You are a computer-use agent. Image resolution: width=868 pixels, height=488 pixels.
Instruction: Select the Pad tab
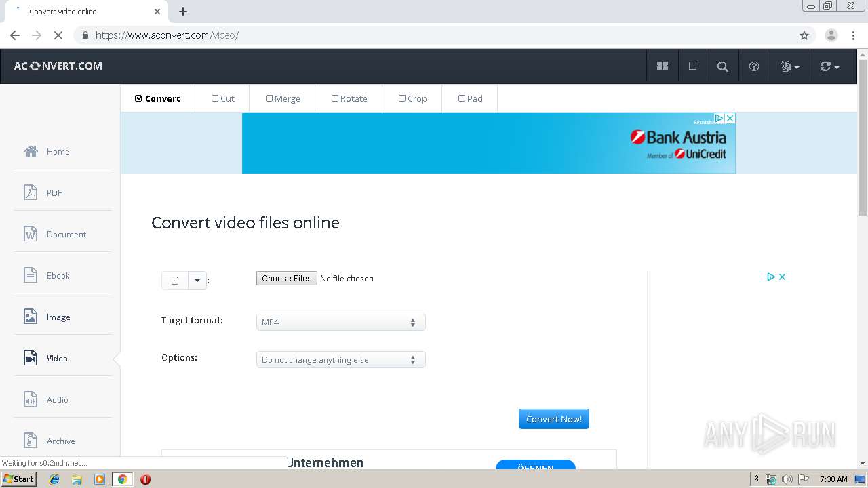coord(470,98)
